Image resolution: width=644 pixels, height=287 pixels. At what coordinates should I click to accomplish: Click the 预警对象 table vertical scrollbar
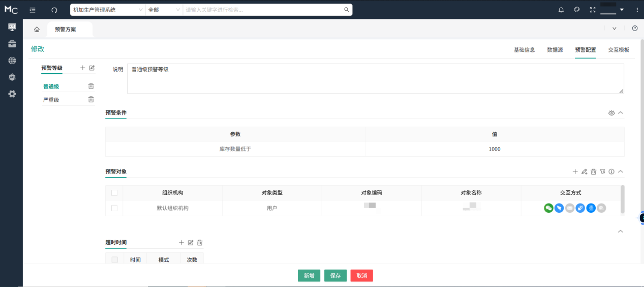tap(623, 200)
